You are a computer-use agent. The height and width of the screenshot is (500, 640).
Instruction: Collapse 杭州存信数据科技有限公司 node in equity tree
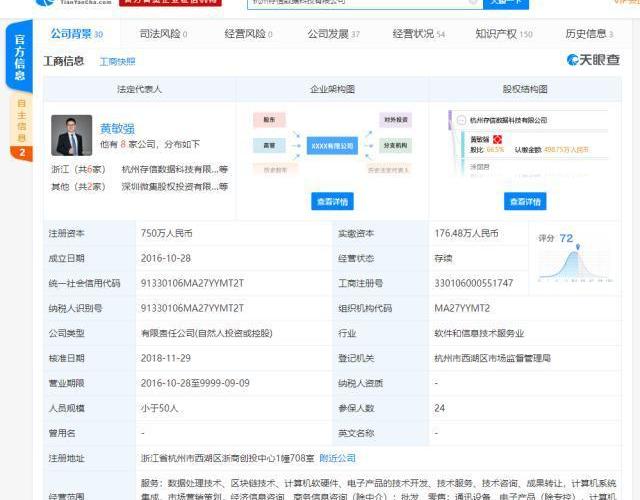(x=461, y=120)
